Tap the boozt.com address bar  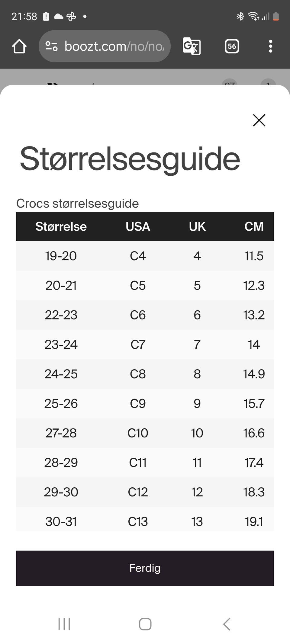pyautogui.click(x=114, y=46)
